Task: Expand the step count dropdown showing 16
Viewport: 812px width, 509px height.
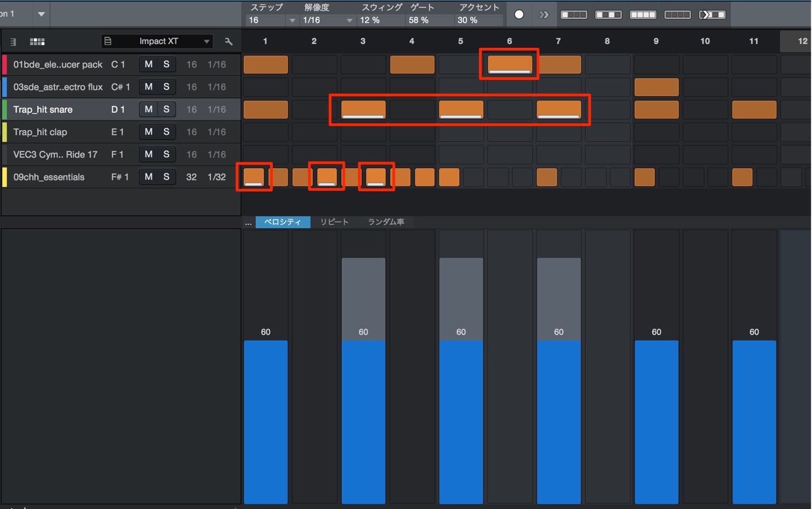Action: click(293, 20)
